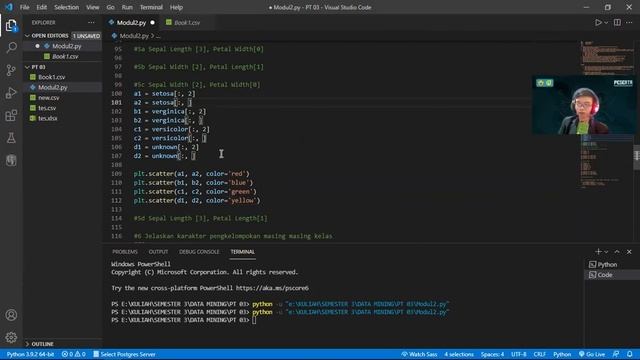Open the Manage gear settings

tap(11, 337)
